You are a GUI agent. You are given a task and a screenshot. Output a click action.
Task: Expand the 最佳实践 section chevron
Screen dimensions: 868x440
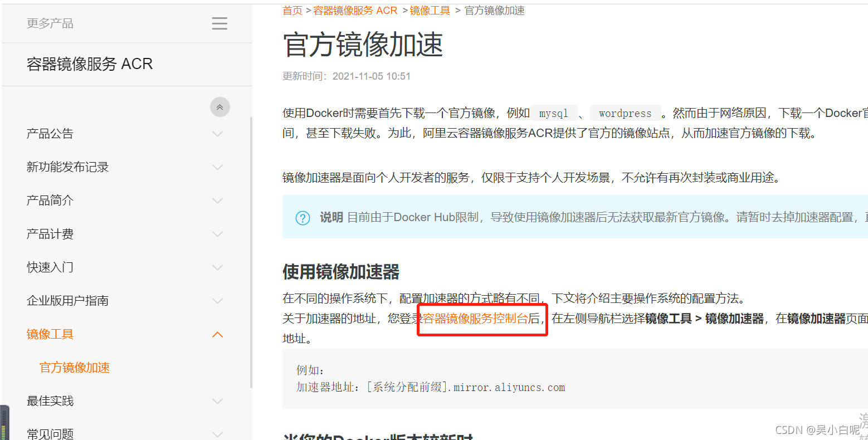[x=218, y=401]
